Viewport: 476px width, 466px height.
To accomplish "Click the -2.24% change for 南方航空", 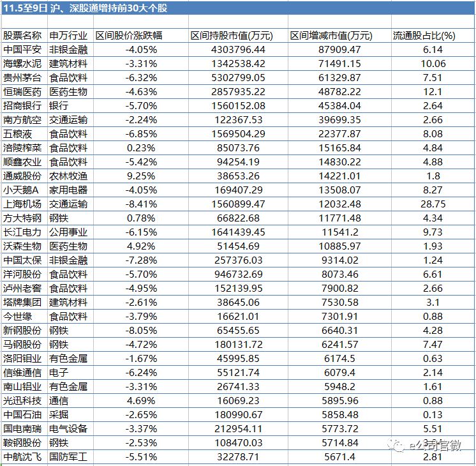I will (141, 119).
